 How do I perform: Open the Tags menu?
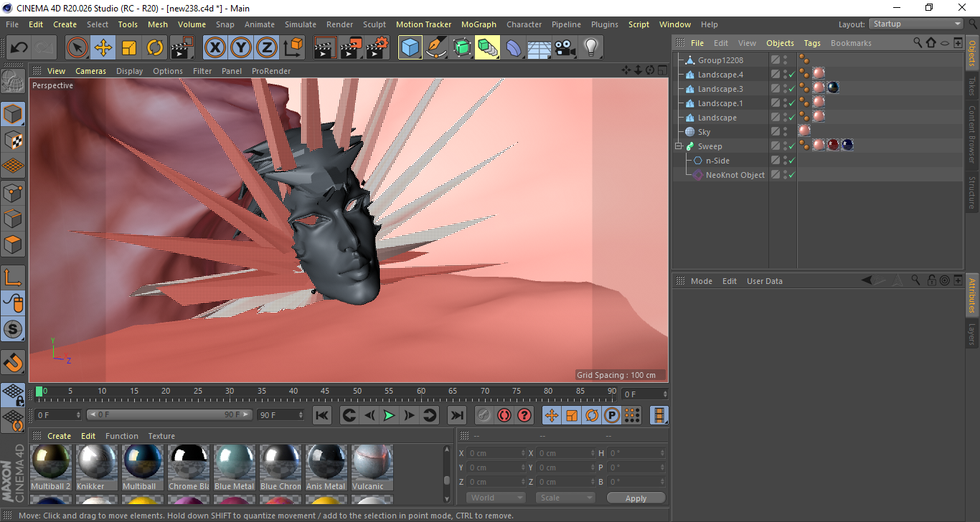[811, 43]
